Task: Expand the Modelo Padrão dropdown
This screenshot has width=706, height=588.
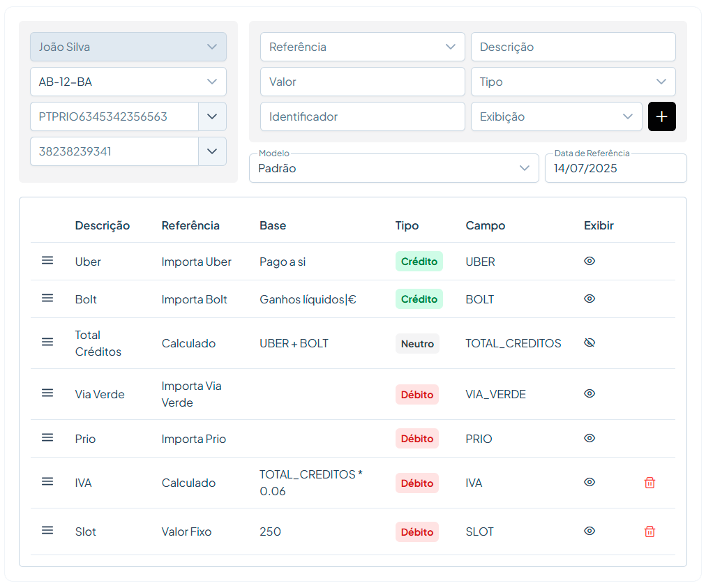Action: [x=393, y=168]
